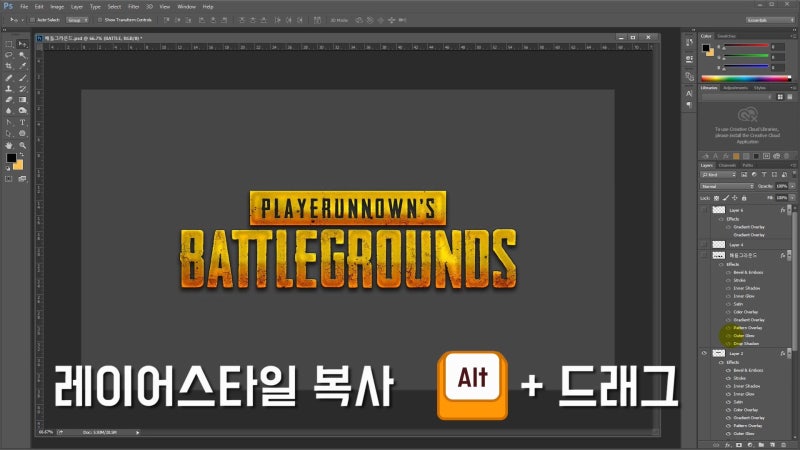The image size is (800, 450).
Task: Open the Paragraph panel icon
Action: click(689, 105)
